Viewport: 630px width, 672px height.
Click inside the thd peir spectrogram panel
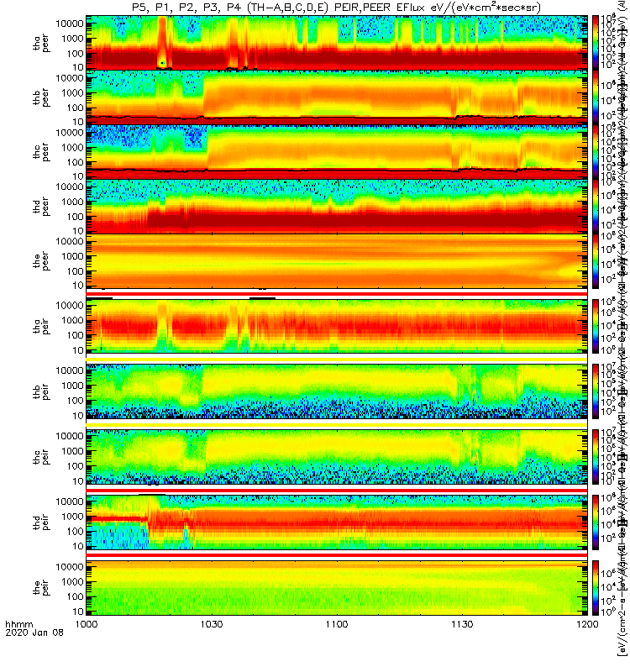tap(337, 522)
